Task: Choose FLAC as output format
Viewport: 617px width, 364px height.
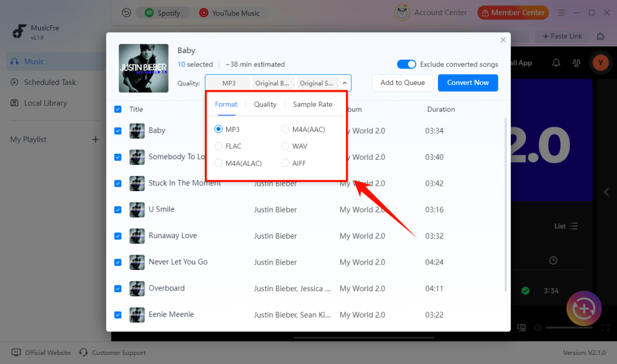Action: click(218, 146)
